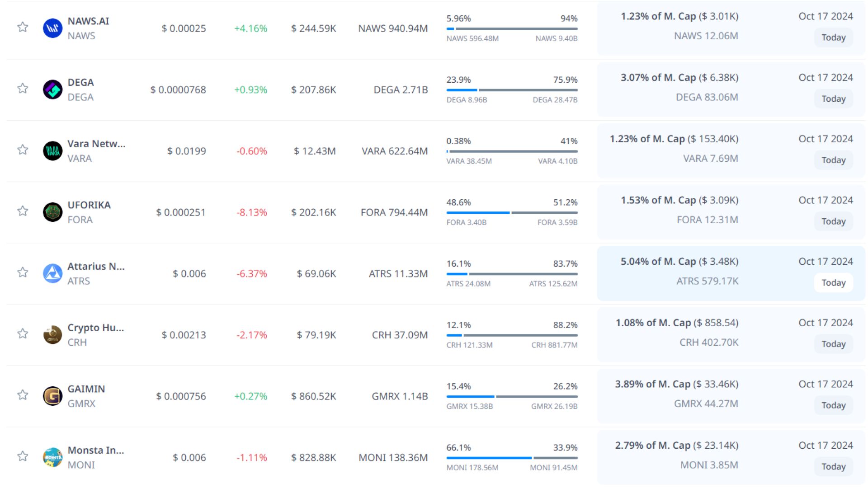The width and height of the screenshot is (868, 488).
Task: Toggle the favorite star for DEGA
Action: [x=23, y=88]
